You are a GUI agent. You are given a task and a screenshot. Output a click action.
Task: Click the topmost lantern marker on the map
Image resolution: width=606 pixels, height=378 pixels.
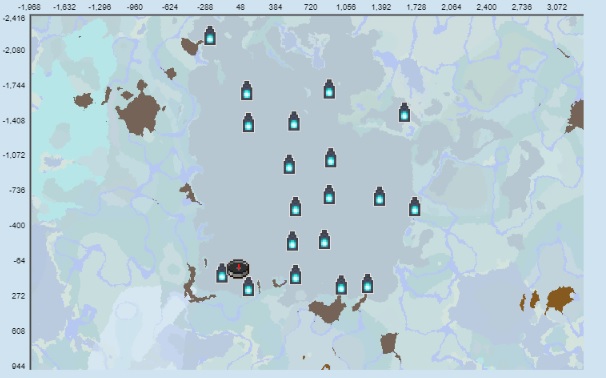point(209,36)
